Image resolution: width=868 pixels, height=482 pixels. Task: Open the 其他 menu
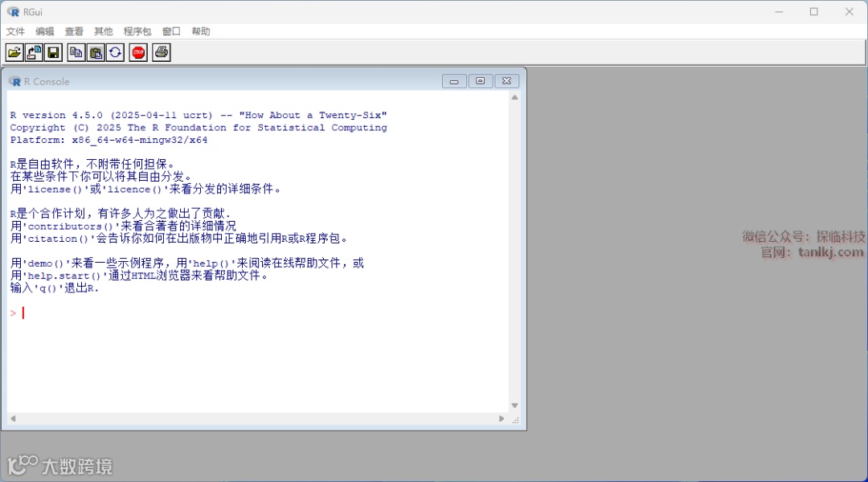[104, 31]
